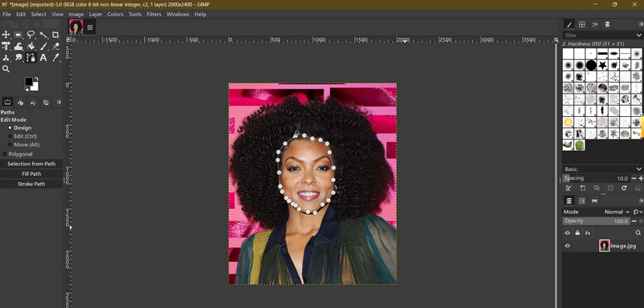Image resolution: width=644 pixels, height=308 pixels.
Task: Open the Device Status tab icon
Action: point(20,102)
